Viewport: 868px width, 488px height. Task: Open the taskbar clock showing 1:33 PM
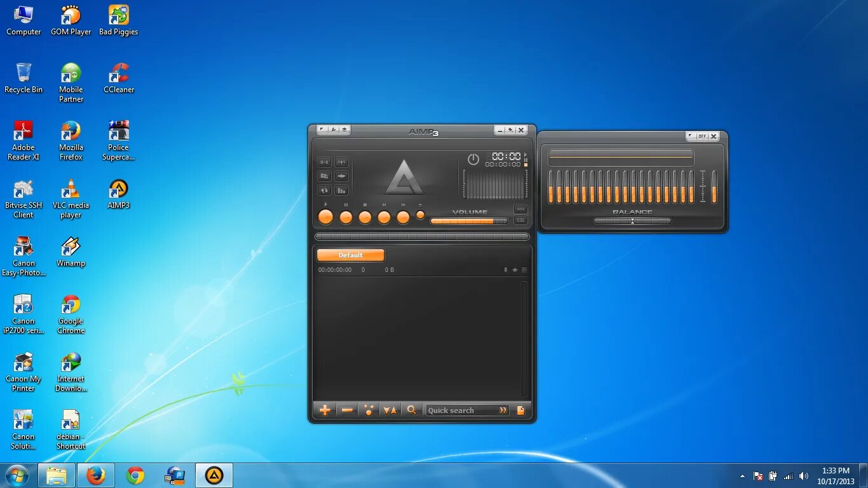(x=836, y=476)
